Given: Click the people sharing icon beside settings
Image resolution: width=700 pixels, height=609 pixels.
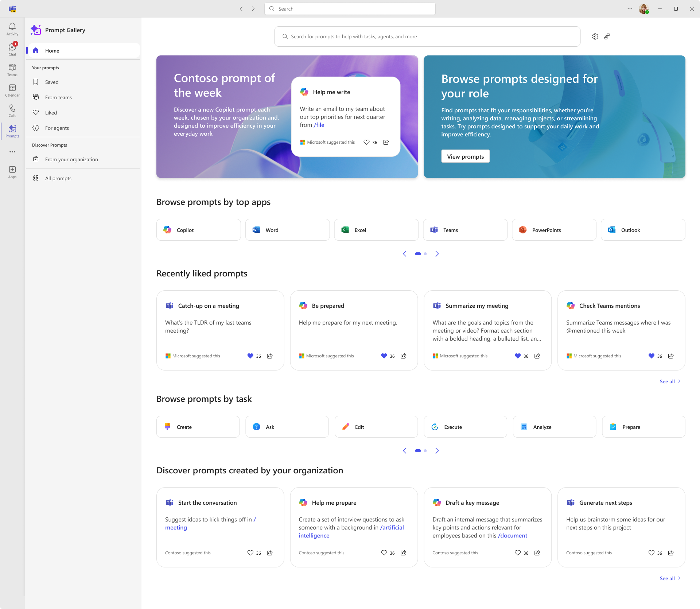Looking at the screenshot, I should pyautogui.click(x=607, y=36).
